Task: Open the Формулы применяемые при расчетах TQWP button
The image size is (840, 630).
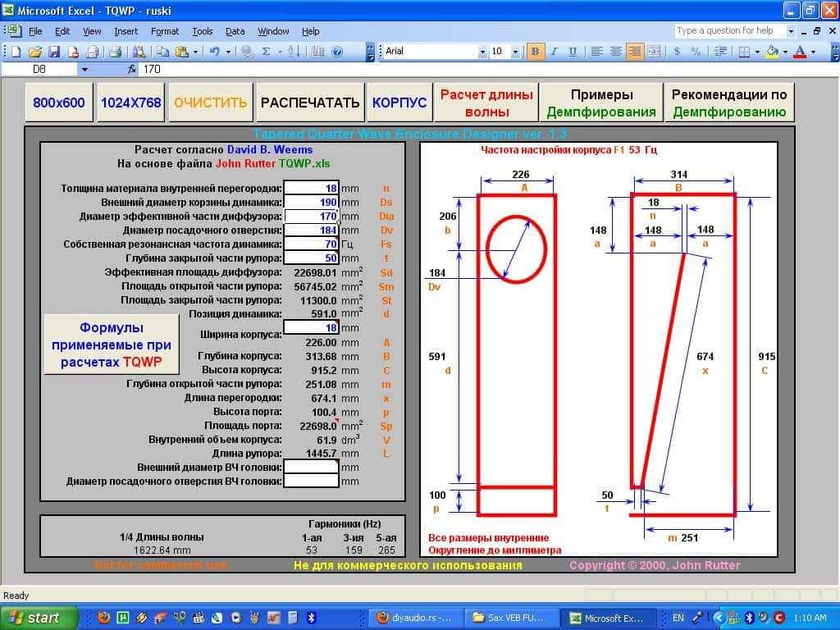Action: click(112, 345)
